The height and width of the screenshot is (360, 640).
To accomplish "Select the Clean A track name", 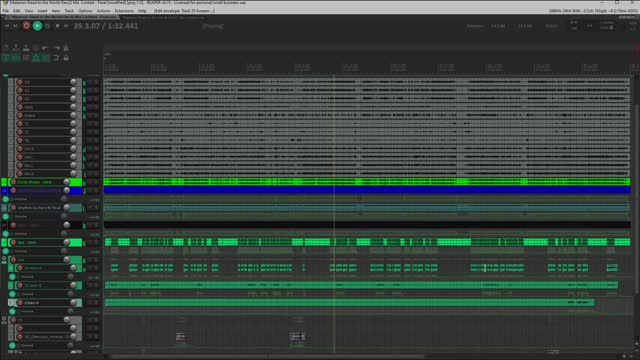I will coord(31,303).
